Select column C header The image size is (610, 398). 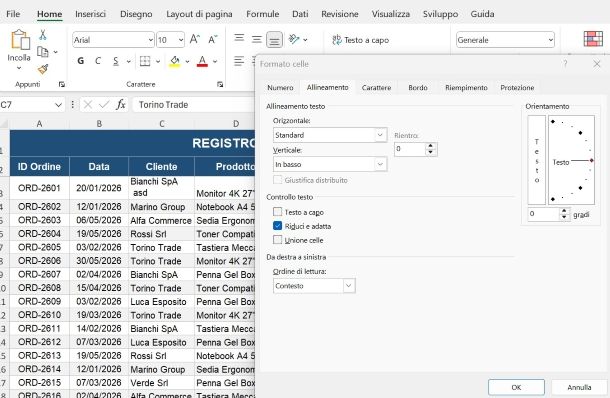click(x=161, y=124)
